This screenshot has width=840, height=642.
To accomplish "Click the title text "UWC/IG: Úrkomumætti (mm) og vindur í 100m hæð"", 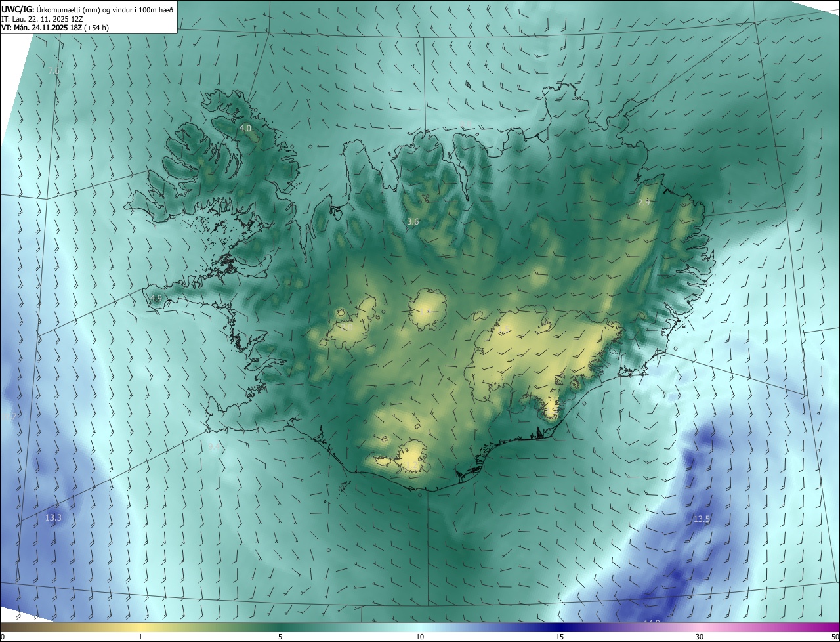I will pyautogui.click(x=87, y=9).
